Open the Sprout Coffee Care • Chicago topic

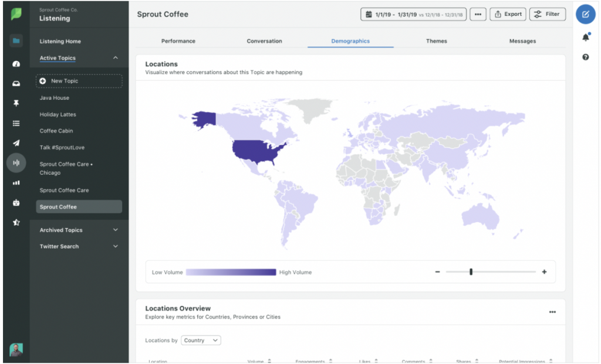[x=66, y=168]
